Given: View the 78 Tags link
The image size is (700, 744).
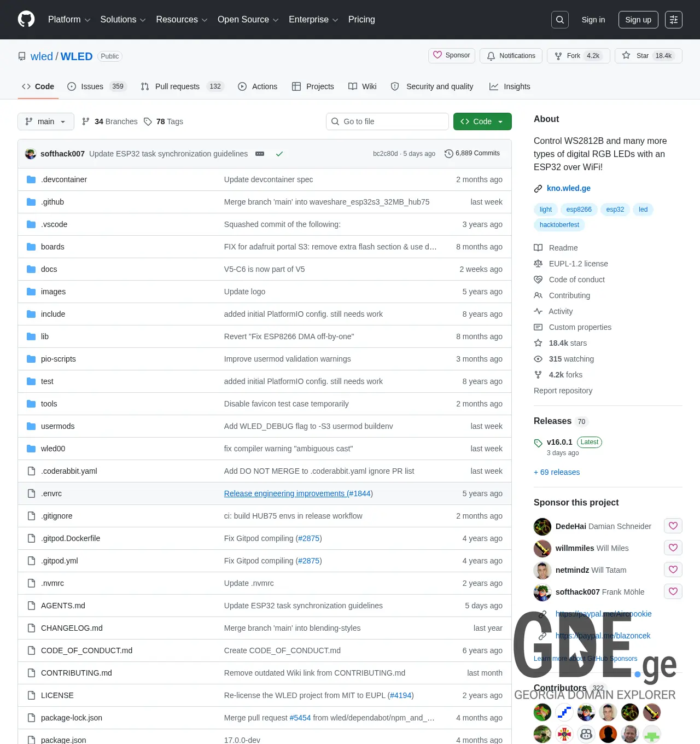Looking at the screenshot, I should [x=164, y=121].
